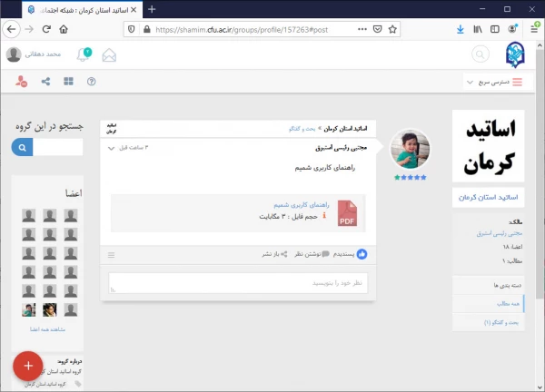Click the share icon in the toolbar
Image resolution: width=545 pixels, height=392 pixels.
[x=45, y=82]
